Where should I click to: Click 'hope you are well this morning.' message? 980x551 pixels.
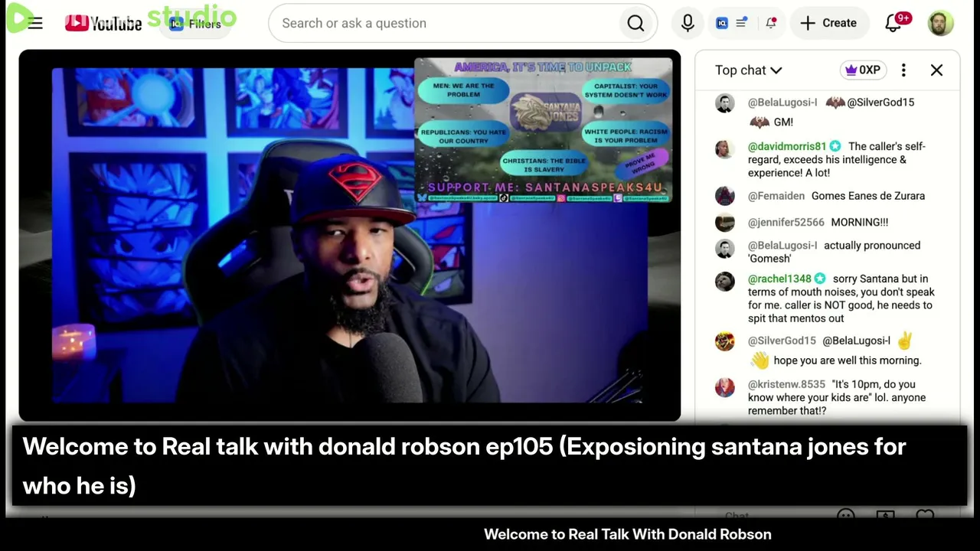pyautogui.click(x=848, y=360)
